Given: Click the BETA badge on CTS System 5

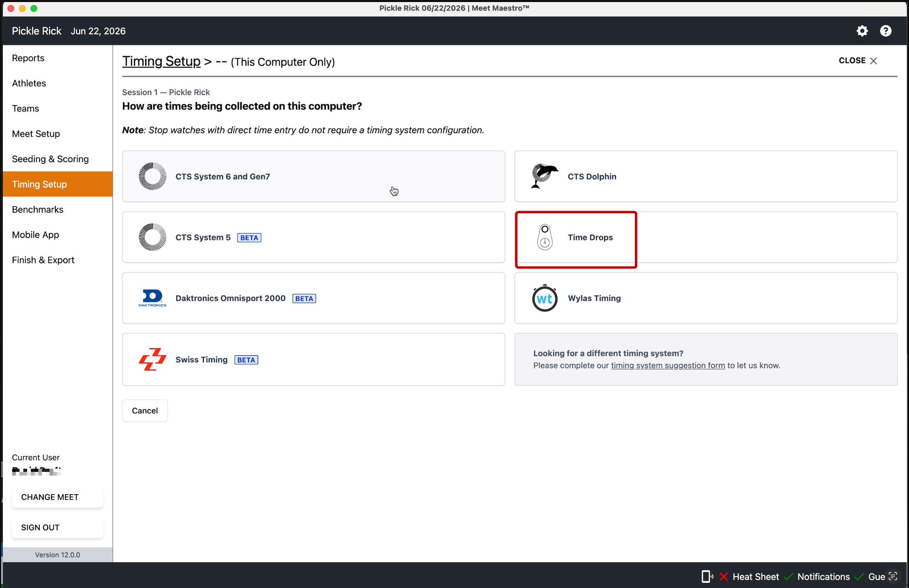Looking at the screenshot, I should [x=249, y=238].
